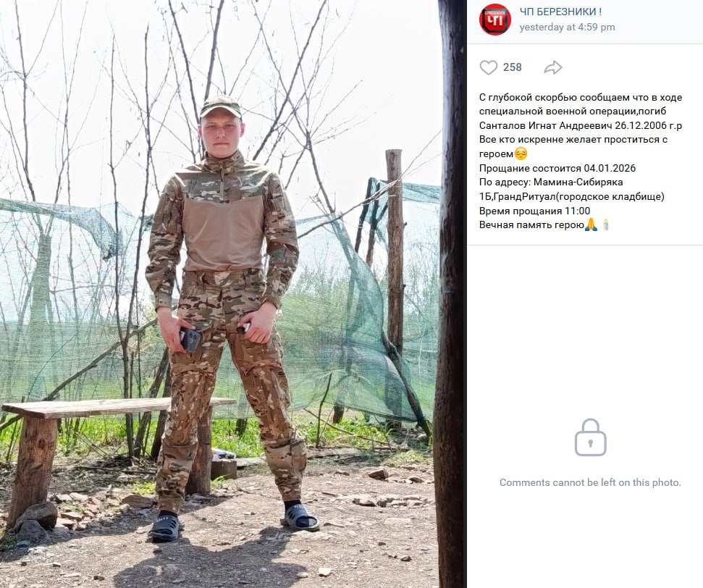The width and height of the screenshot is (703, 588).
Task: Open the ЧП БЕРЕЗНИКИ ! group page link
Action: point(560,12)
